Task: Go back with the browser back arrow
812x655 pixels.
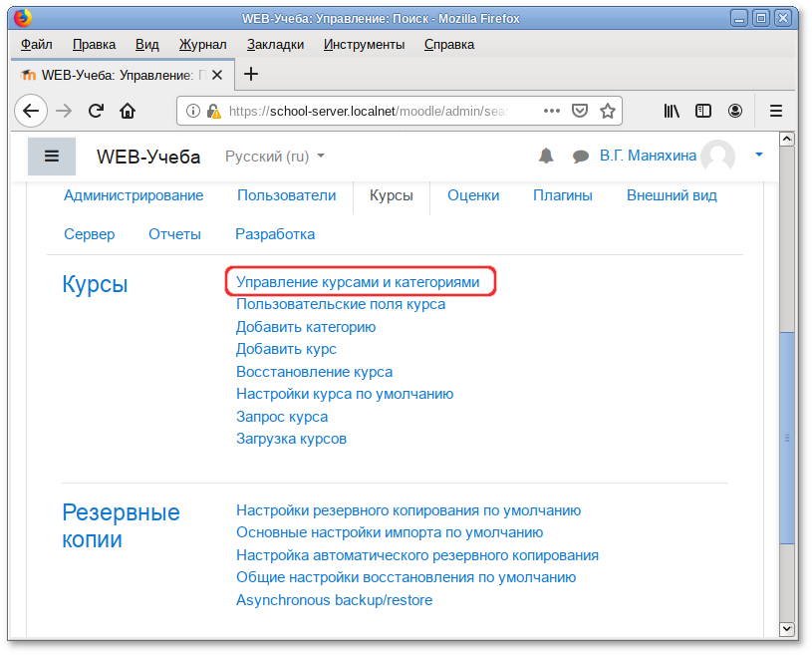Action: [x=31, y=111]
